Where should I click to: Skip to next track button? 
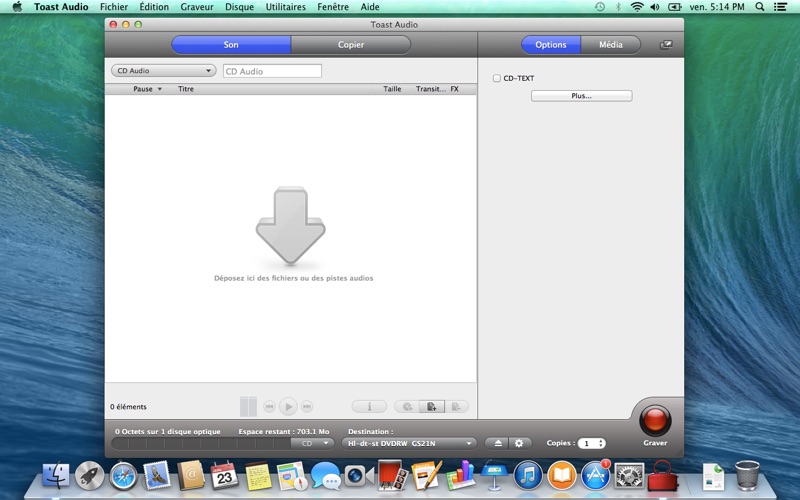307,407
